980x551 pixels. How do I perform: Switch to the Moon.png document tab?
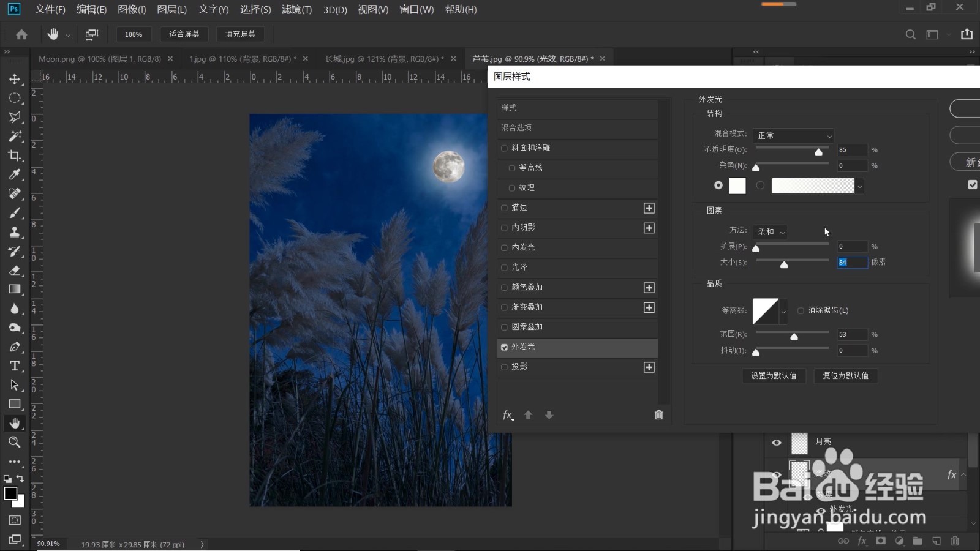(x=100, y=59)
